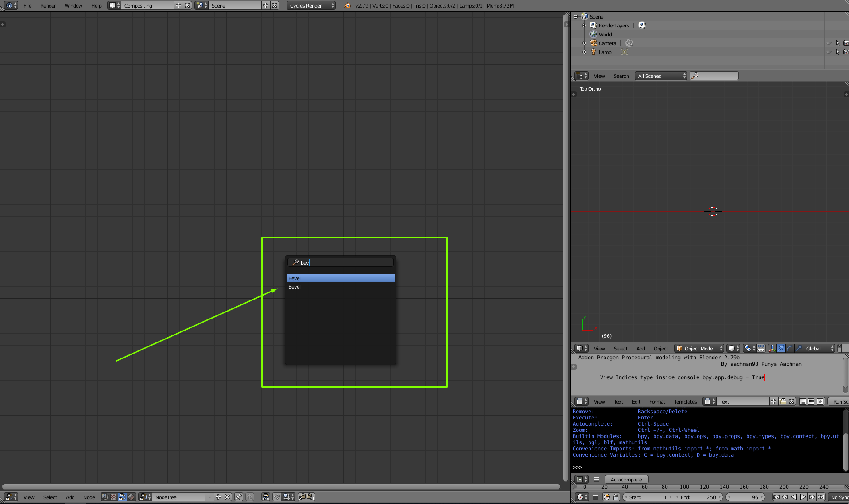Delete the current Scene
Screen dimensions: 849x504
pos(275,6)
